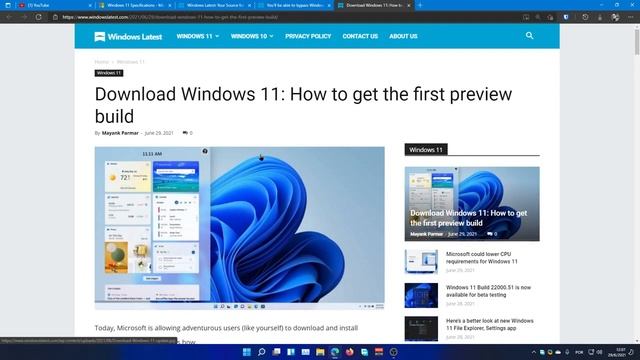Open the Contact Us menu item

click(360, 36)
